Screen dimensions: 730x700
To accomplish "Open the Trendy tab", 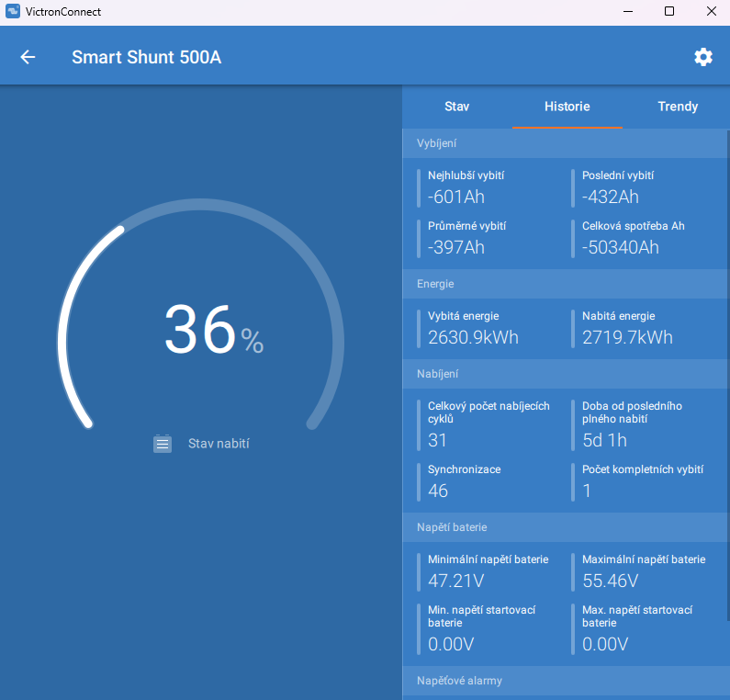I will [678, 107].
